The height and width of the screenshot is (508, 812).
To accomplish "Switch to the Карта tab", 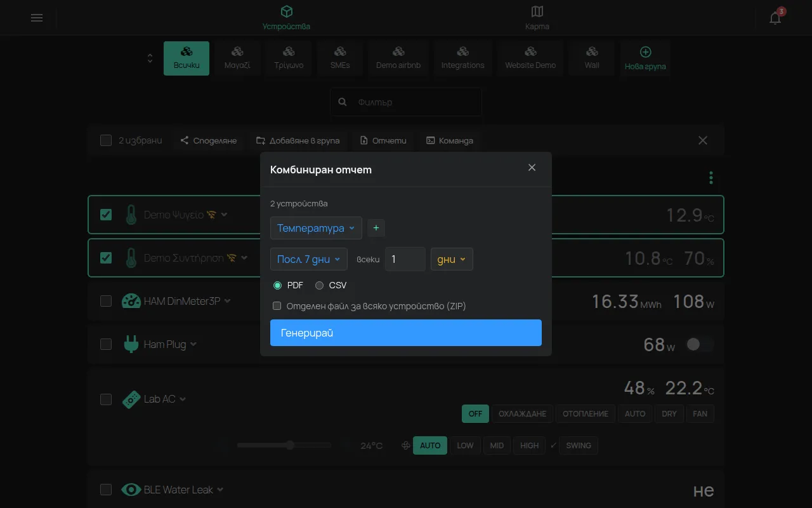I will point(537,18).
